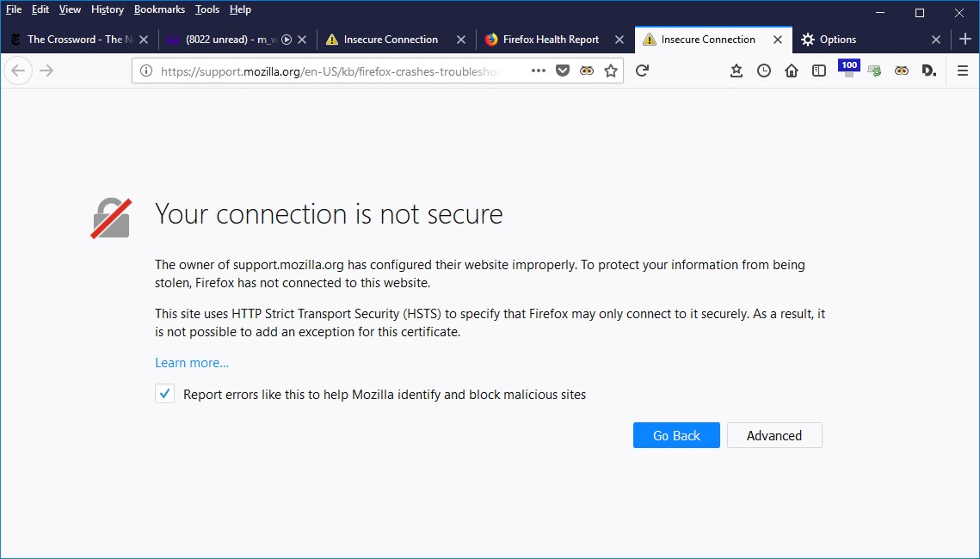Switch to the Firefox Health Report tab
Viewport: 980px width, 559px height.
(551, 40)
